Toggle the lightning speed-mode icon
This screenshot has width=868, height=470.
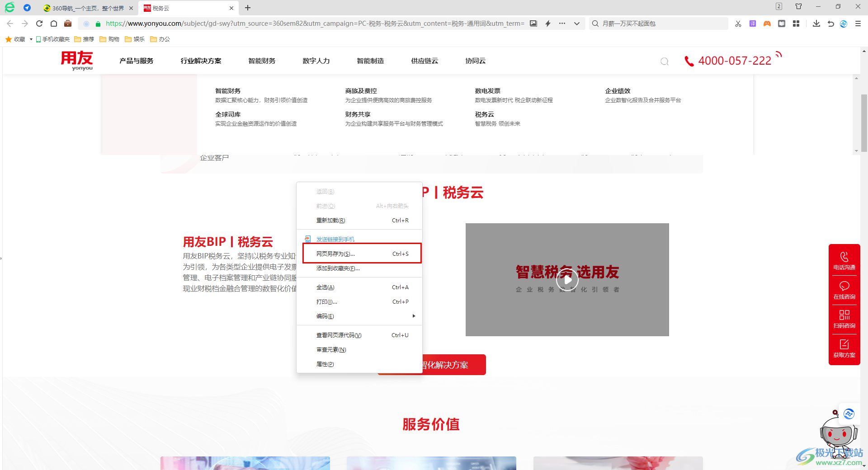548,23
